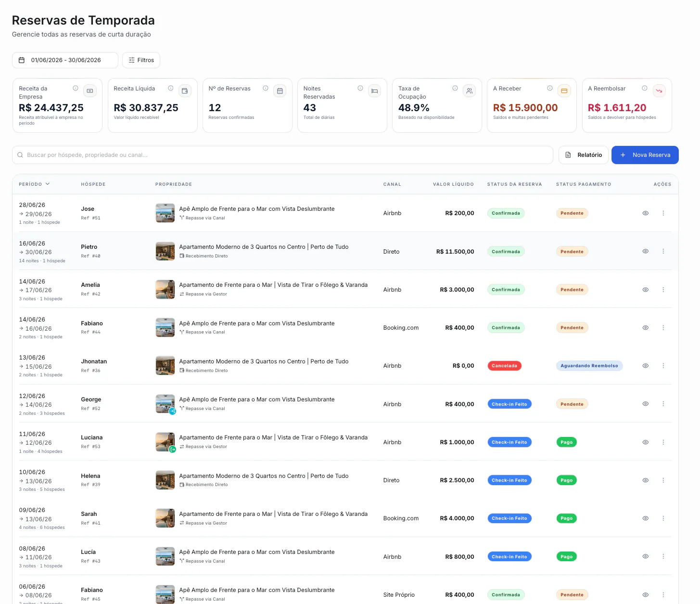This screenshot has width=700, height=604.
Task: Click the search field for hóspede, propriedade ou canal
Action: [x=282, y=155]
